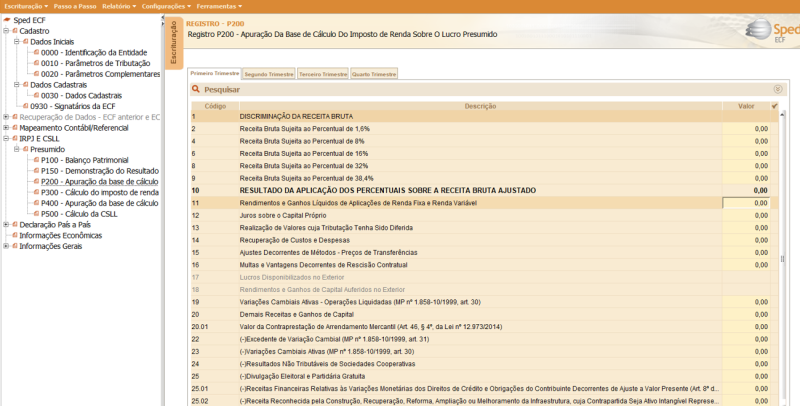Image resolution: width=800 pixels, height=406 pixels.
Task: Click the Cadastro folder icon
Action: click(15, 31)
